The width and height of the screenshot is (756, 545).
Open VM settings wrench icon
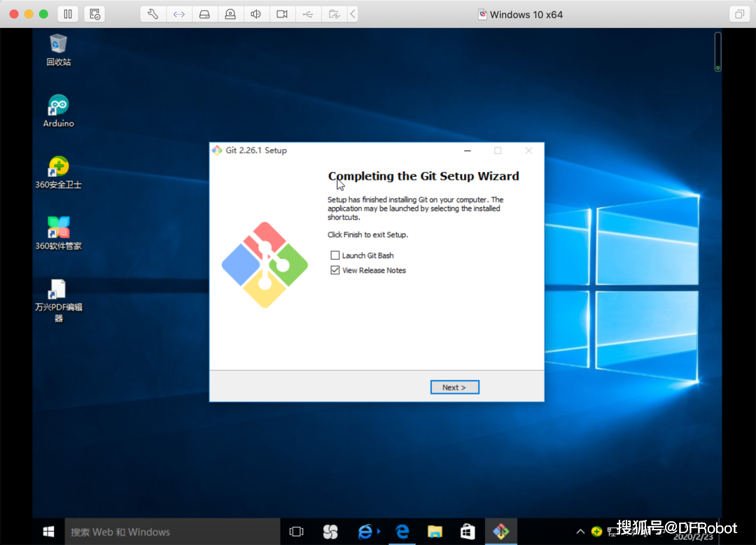(x=153, y=14)
